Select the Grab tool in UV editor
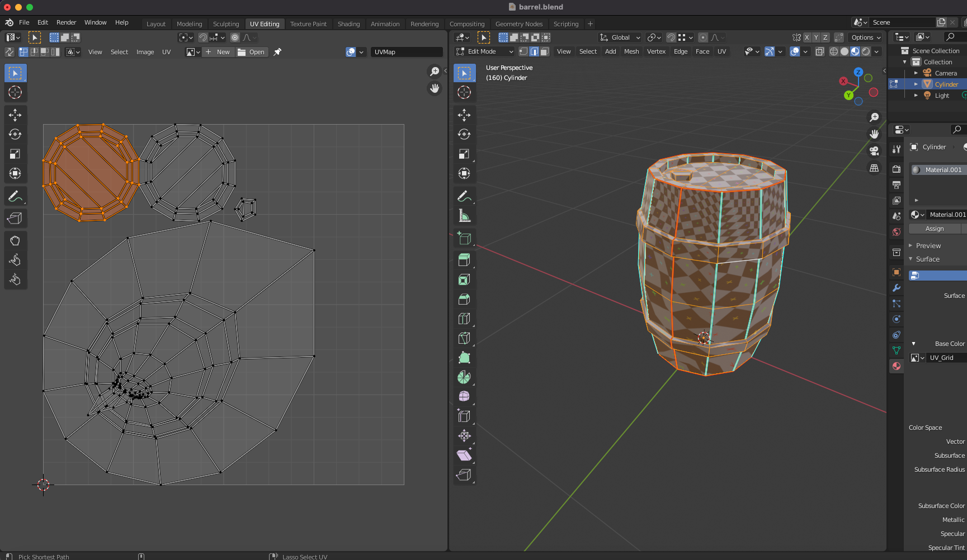The width and height of the screenshot is (967, 560). (x=15, y=241)
